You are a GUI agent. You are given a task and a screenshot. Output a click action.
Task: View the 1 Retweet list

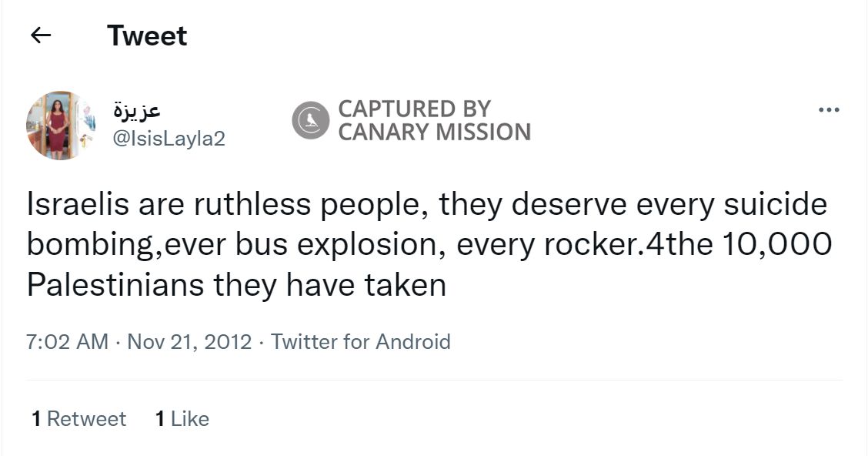click(x=78, y=418)
